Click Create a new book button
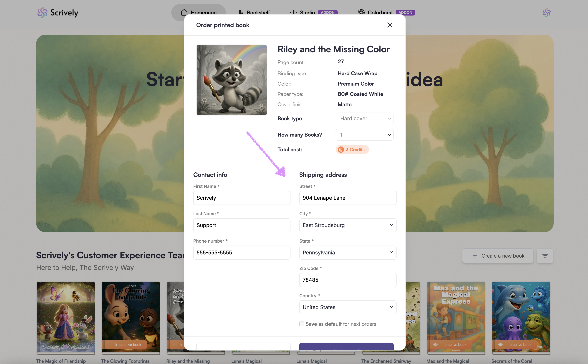The height and width of the screenshot is (364, 588). coord(497,256)
